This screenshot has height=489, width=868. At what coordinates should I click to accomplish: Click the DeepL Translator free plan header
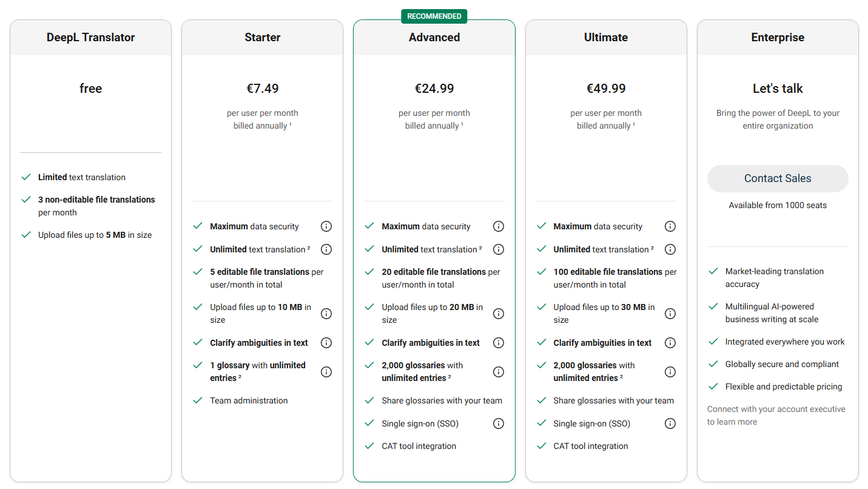[x=90, y=38]
